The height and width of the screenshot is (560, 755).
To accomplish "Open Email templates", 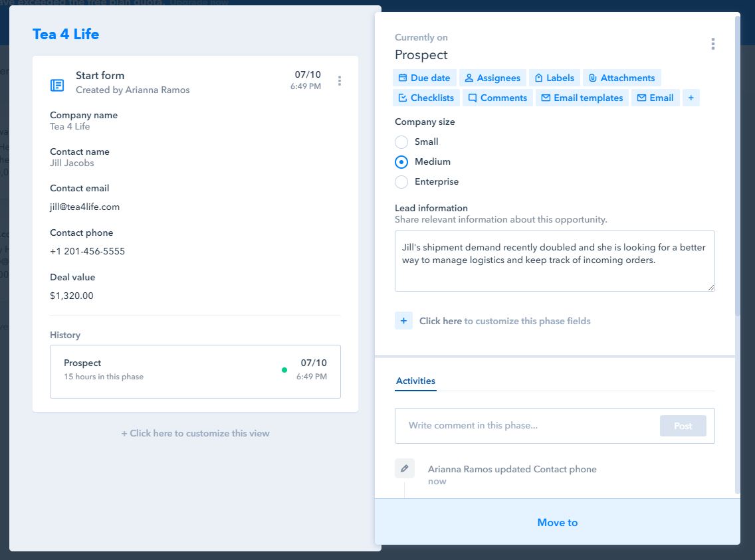I will coord(582,98).
